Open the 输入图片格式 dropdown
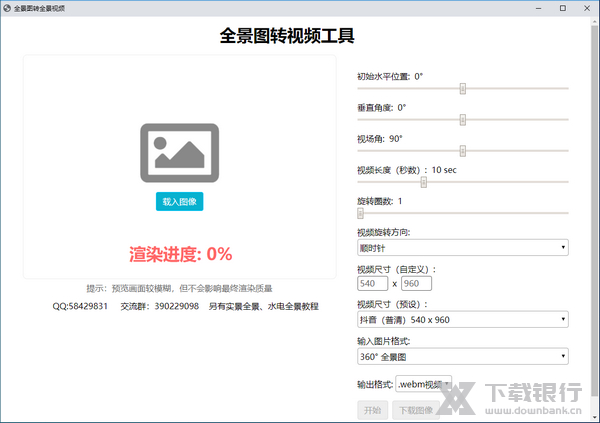The height and width of the screenshot is (423, 600). pyautogui.click(x=463, y=356)
